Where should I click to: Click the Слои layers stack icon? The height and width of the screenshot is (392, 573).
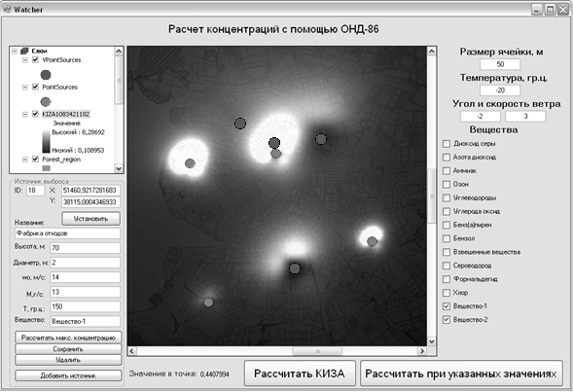pos(24,51)
